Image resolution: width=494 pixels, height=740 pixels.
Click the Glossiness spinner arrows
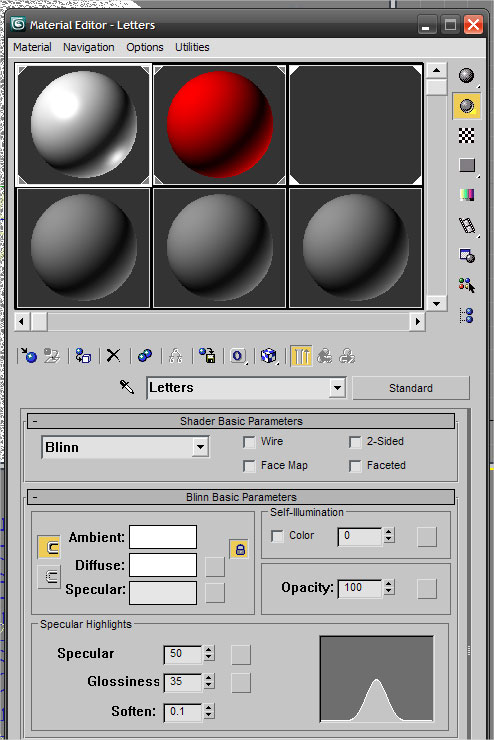(x=209, y=681)
